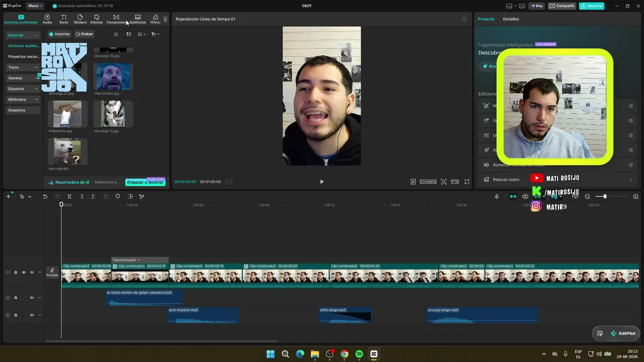Click the player play button
Screen dimensions: 644x362
322,182
